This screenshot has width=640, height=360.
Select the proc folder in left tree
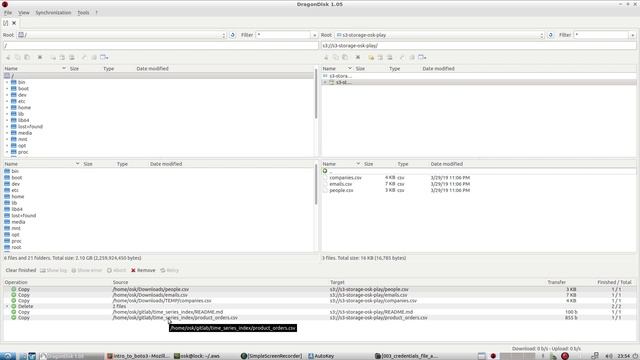[x=23, y=152]
